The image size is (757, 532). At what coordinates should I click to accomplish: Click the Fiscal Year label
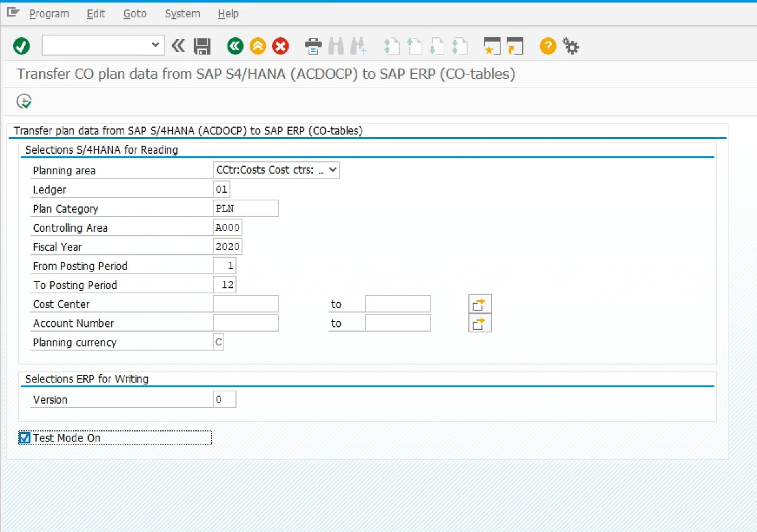coord(57,246)
